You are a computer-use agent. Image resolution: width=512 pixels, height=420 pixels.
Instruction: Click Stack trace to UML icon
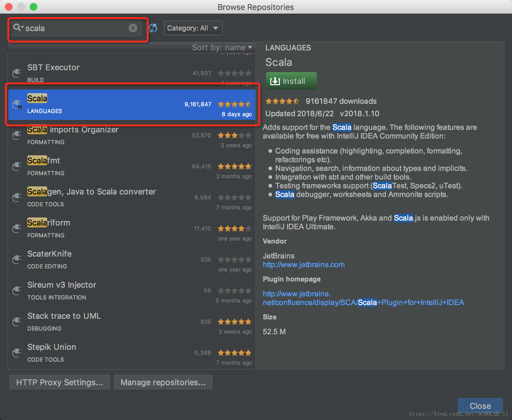(x=17, y=322)
